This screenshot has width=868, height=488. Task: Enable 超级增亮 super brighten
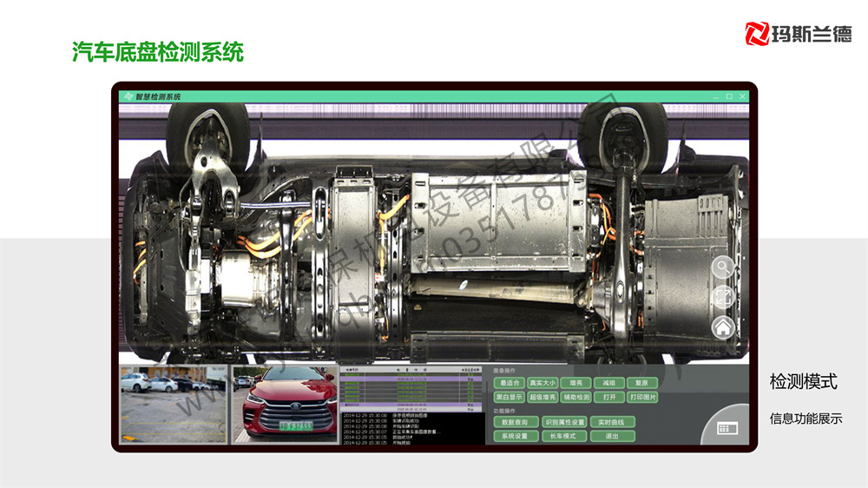pyautogui.click(x=542, y=397)
